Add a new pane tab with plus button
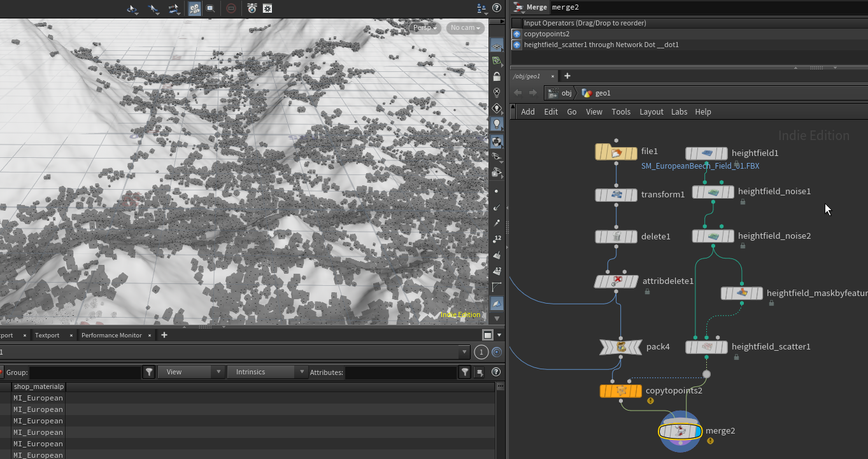This screenshot has height=459, width=868. point(164,335)
